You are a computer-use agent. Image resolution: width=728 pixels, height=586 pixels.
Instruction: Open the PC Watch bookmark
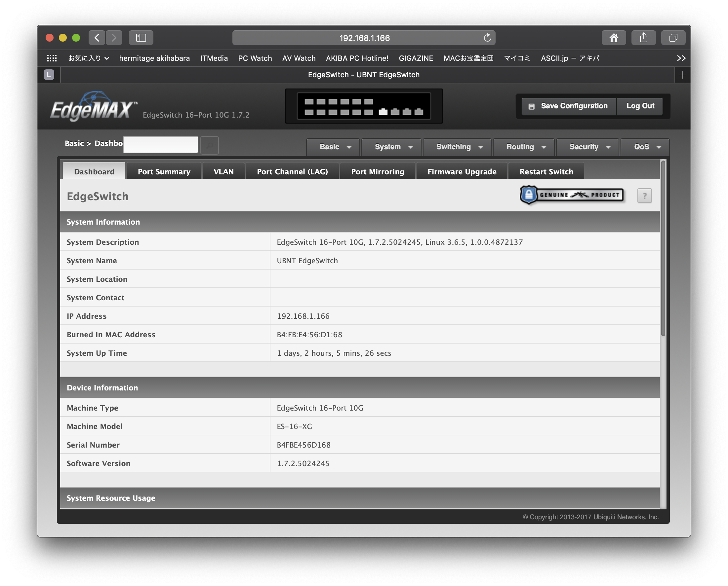[255, 58]
